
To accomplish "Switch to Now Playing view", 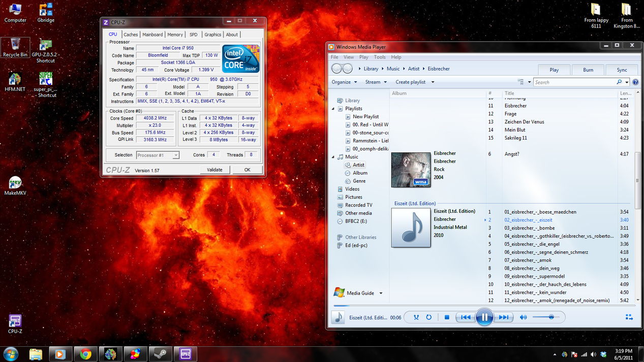I will point(629,317).
